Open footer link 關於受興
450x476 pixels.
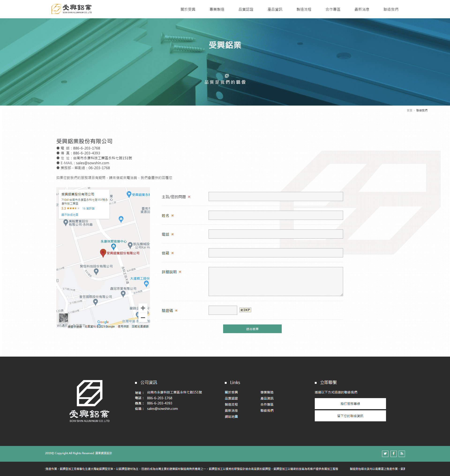click(231, 392)
